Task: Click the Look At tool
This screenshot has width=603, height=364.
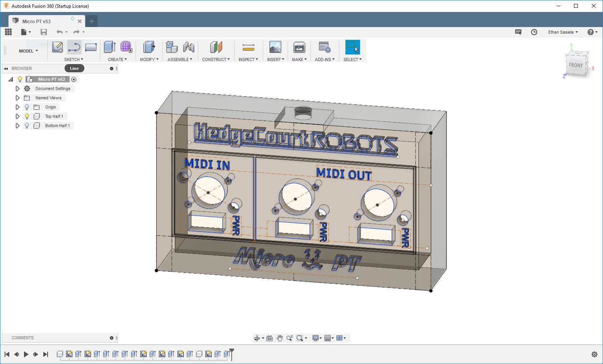Action: 270,338
